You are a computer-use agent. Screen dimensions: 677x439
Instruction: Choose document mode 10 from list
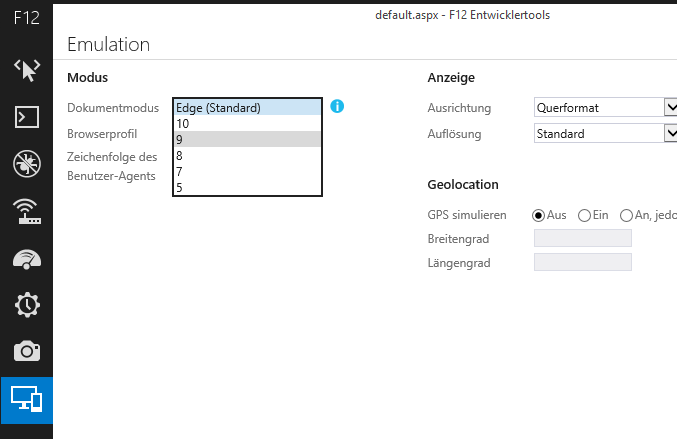pos(247,123)
